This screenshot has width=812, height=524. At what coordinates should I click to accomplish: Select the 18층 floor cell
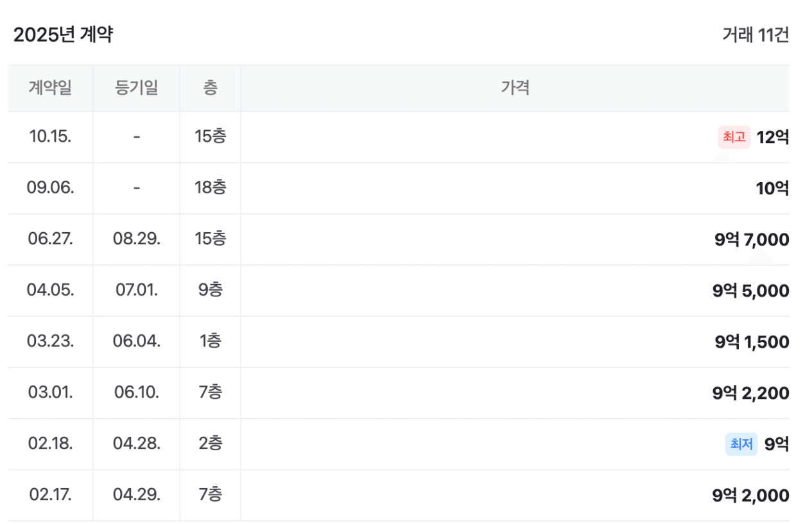point(210,188)
